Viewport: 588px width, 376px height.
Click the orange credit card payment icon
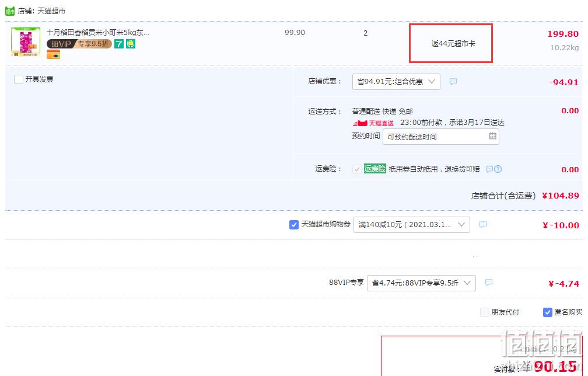(53, 55)
